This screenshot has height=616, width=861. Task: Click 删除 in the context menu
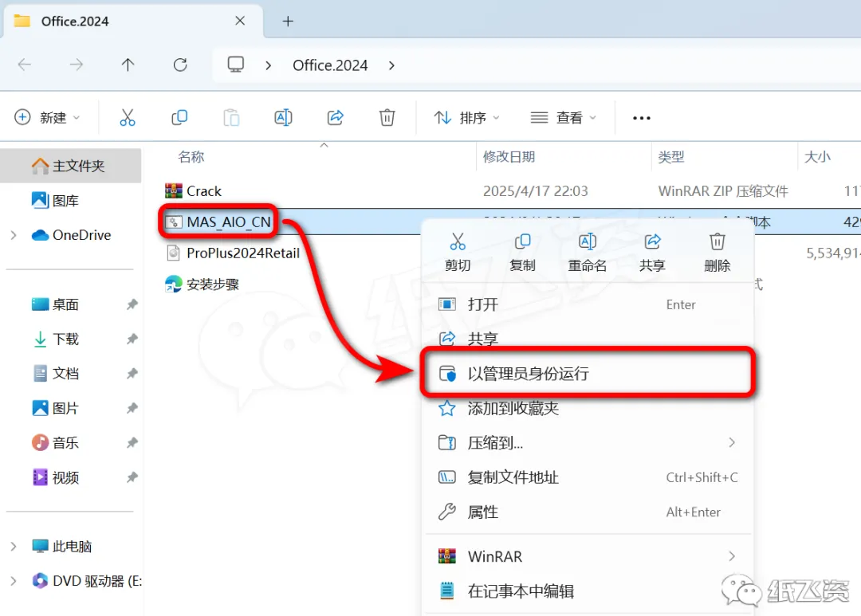tap(717, 253)
